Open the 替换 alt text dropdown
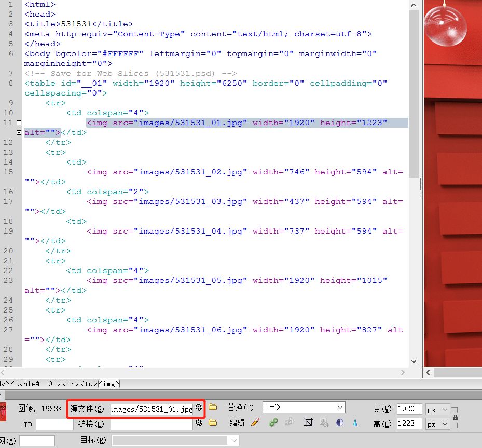 [304, 408]
